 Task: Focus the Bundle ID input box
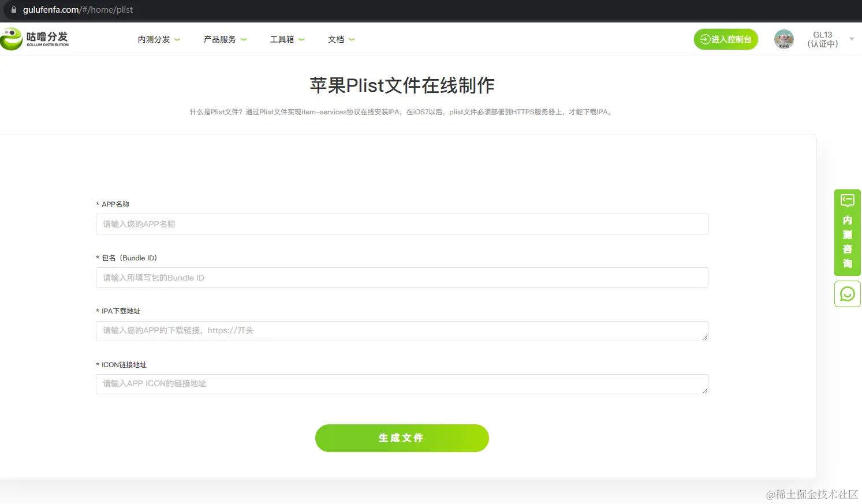click(401, 277)
